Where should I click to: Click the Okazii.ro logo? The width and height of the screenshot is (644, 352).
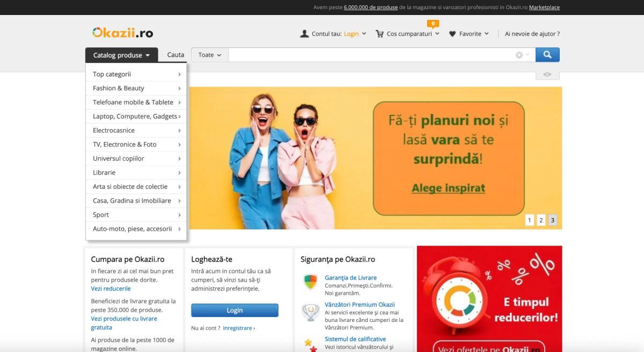coord(122,33)
